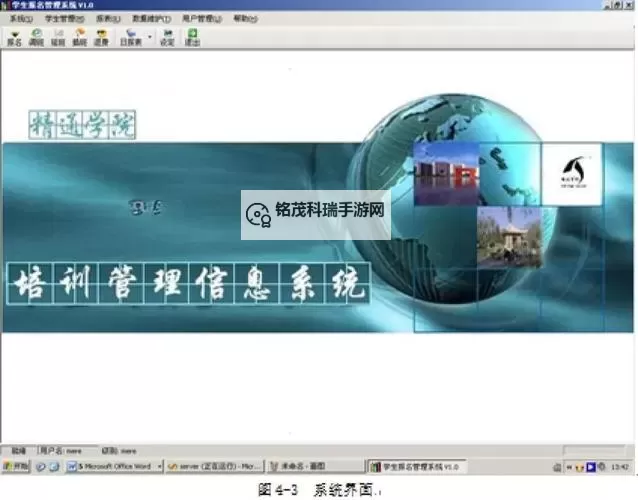Screen dimensions: 638x500
Task: Open the 学生管理 menu
Action: [x=64, y=19]
